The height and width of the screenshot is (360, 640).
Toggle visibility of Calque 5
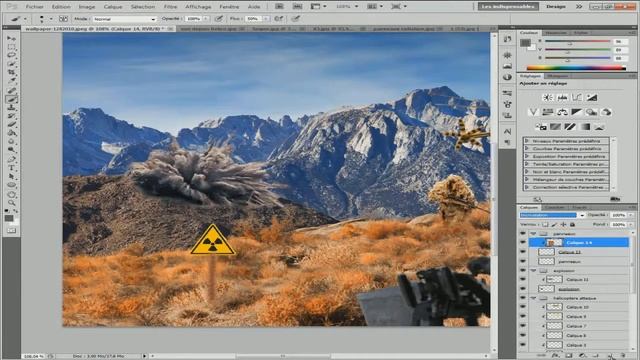click(523, 344)
